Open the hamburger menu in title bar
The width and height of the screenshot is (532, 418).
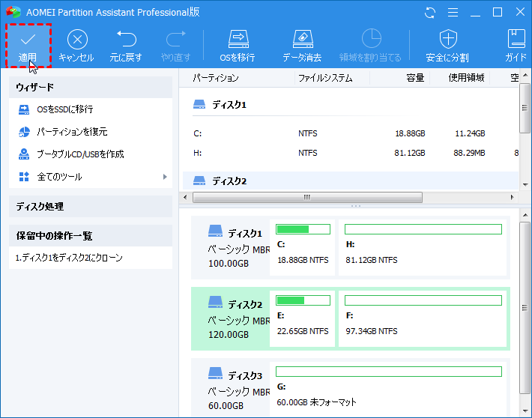point(453,13)
